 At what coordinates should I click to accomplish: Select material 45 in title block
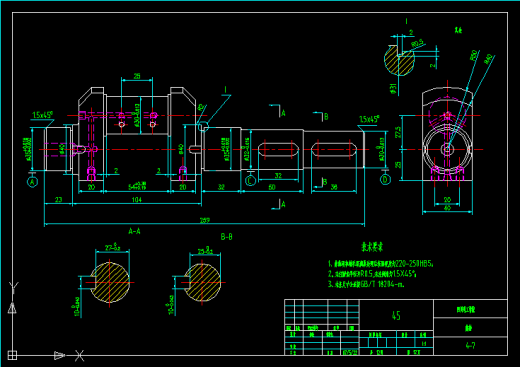(x=396, y=315)
